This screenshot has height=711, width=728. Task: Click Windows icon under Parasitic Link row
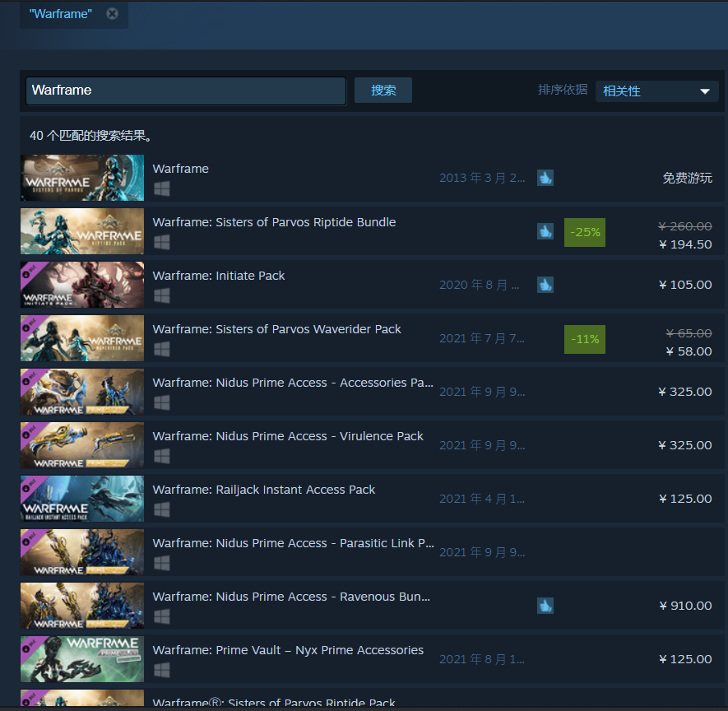point(161,563)
